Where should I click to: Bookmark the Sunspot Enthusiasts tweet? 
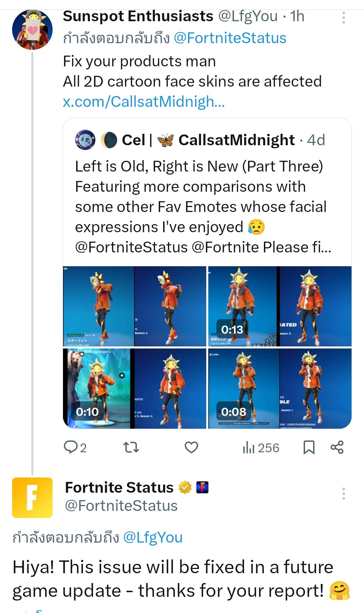coord(309,448)
